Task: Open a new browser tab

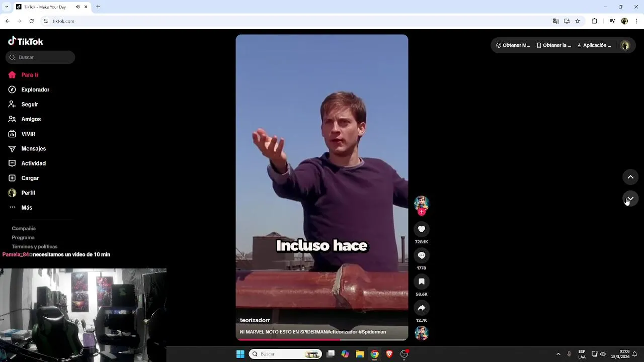Action: (x=98, y=7)
